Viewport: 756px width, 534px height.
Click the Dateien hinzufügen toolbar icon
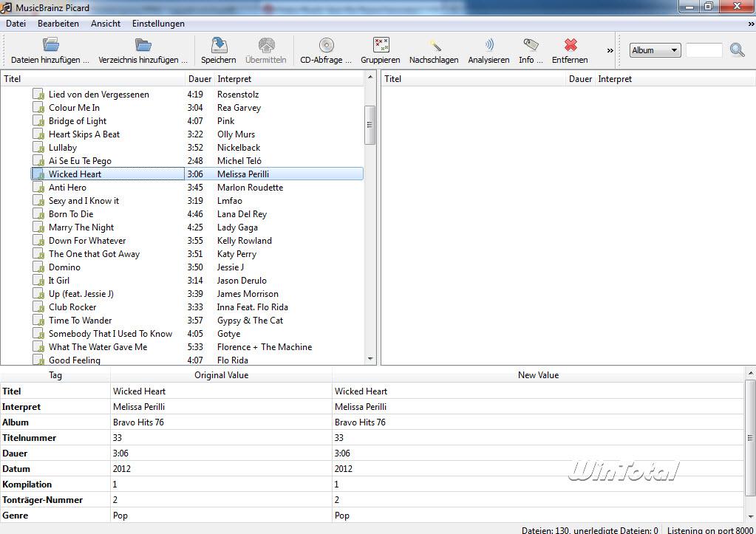(51, 45)
